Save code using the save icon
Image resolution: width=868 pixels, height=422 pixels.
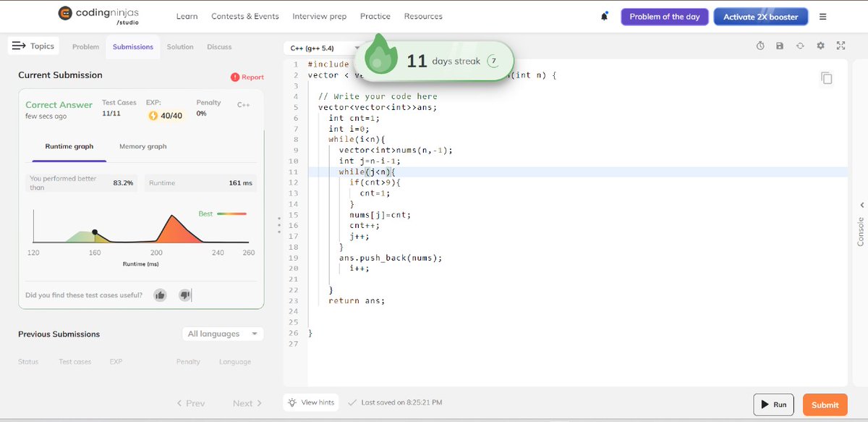click(780, 46)
